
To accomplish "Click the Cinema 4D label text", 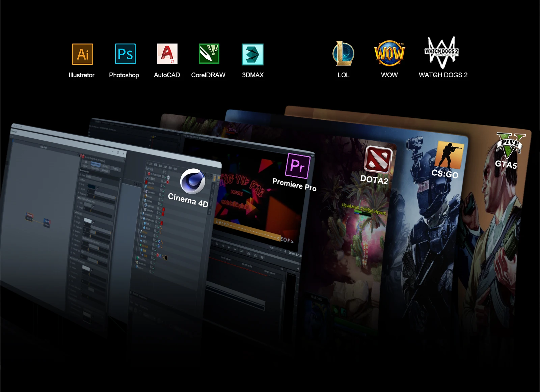I will point(188,200).
